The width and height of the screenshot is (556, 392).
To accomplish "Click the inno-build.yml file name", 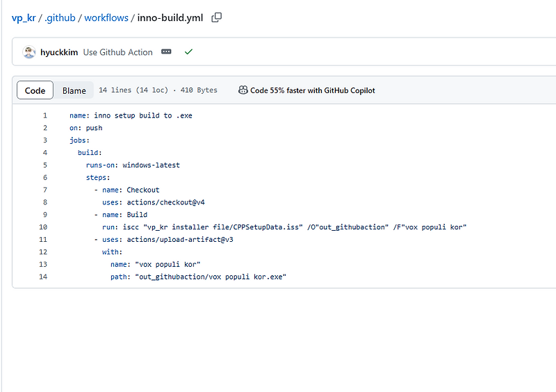I will (170, 18).
